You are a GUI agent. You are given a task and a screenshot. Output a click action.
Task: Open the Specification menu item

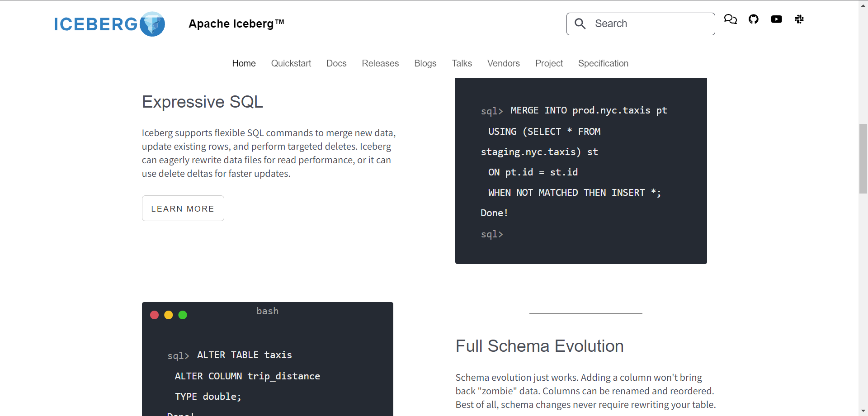point(603,63)
